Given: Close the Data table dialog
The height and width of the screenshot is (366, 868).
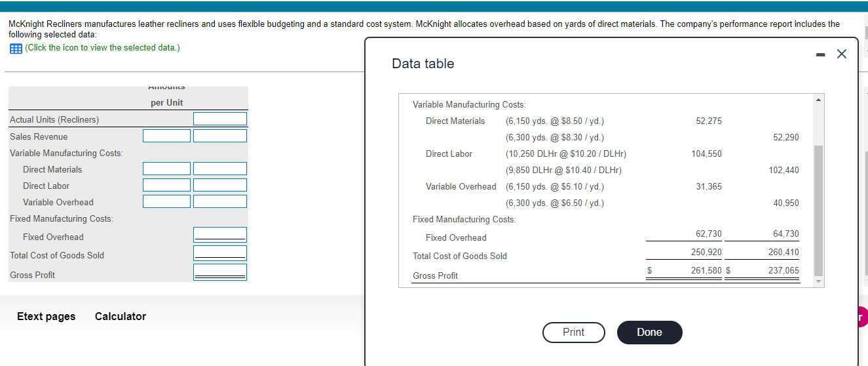Looking at the screenshot, I should tap(842, 54).
